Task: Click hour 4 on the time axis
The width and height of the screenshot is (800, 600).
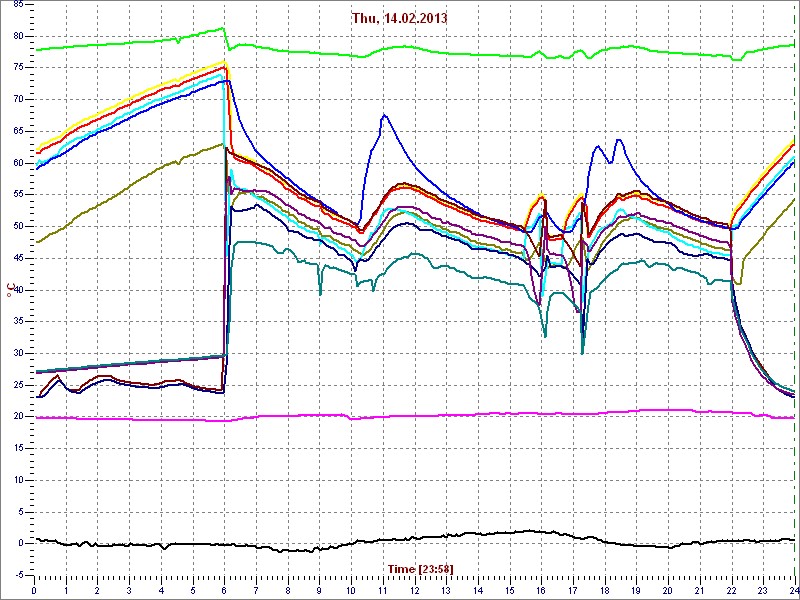Action: pyautogui.click(x=161, y=590)
